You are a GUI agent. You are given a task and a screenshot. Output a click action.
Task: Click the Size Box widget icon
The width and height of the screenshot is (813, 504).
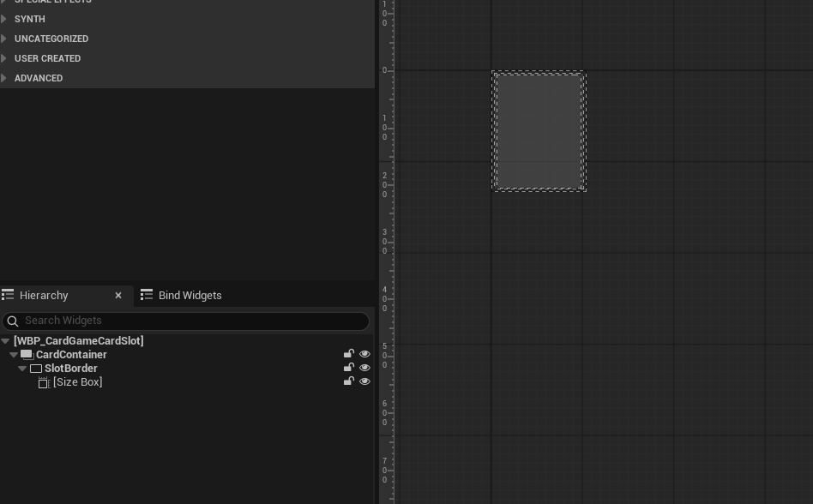pyautogui.click(x=44, y=382)
